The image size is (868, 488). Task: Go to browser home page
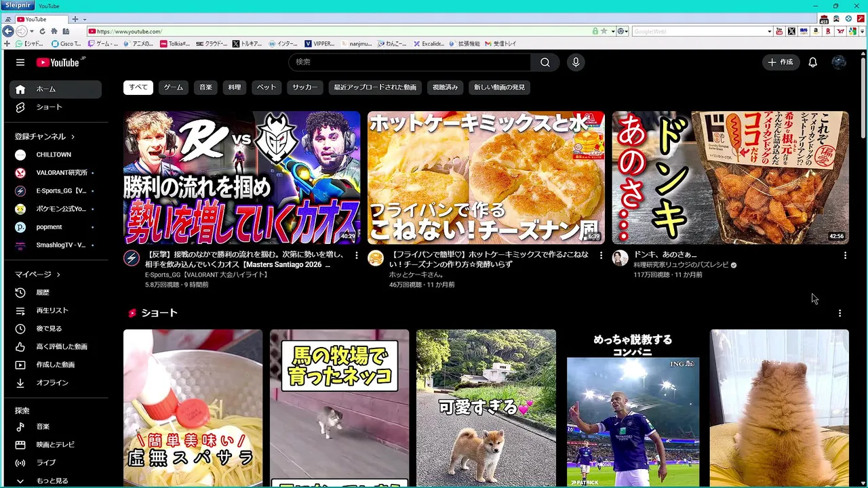[x=54, y=31]
